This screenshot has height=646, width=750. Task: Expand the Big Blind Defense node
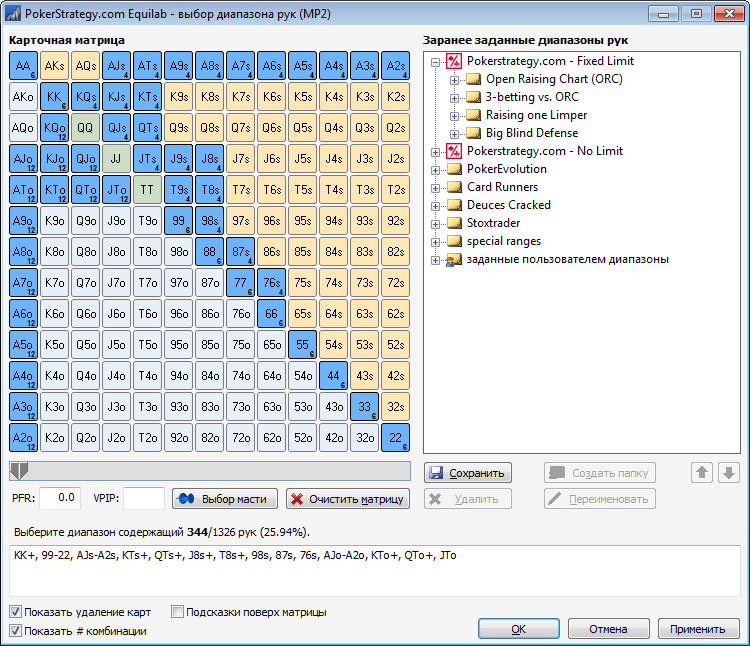pos(454,134)
